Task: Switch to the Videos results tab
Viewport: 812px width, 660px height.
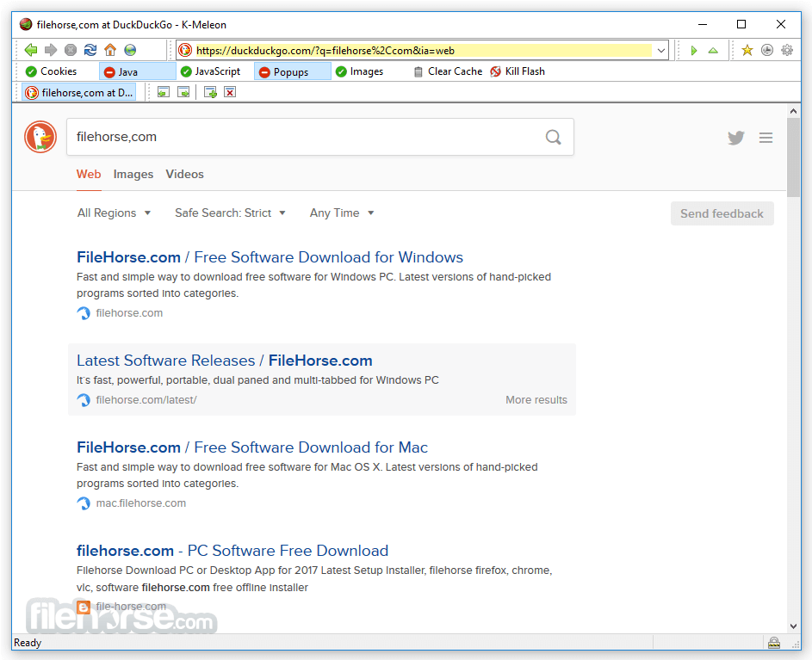Action: 184,174
